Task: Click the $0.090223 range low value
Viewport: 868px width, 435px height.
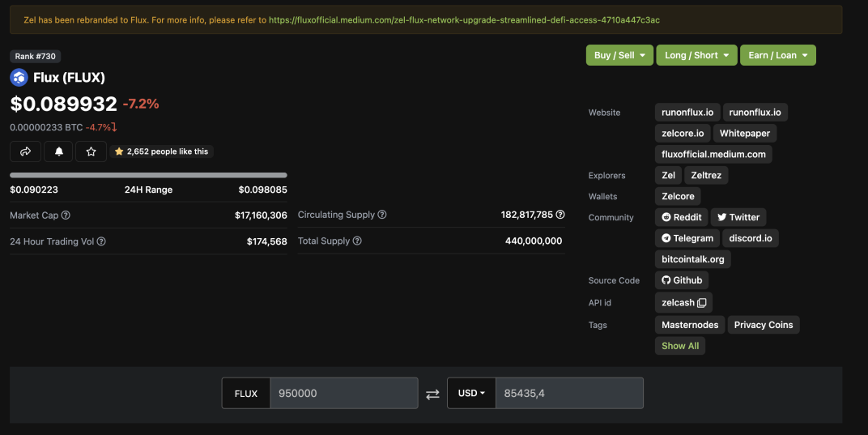Action: click(x=34, y=190)
